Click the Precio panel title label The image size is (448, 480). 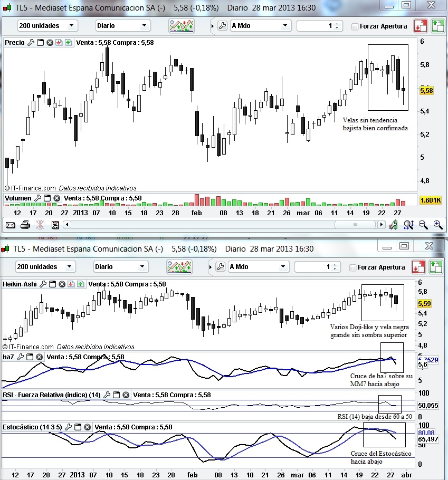click(15, 43)
